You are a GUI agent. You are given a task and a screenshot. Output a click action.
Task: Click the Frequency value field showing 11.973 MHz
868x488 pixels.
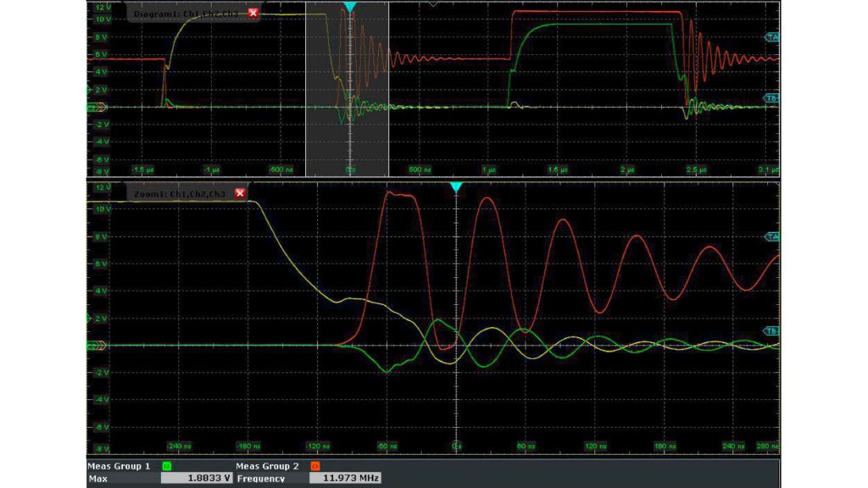pos(346,478)
